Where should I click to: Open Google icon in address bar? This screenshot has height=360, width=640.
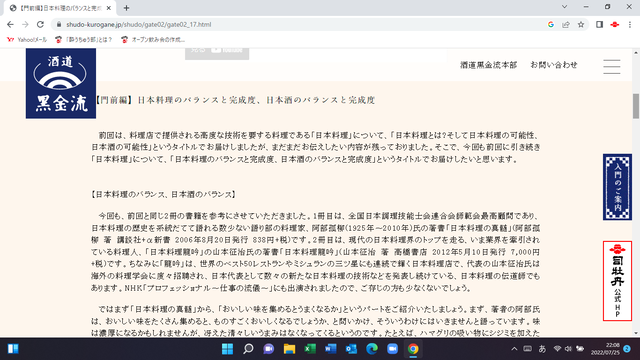pos(551,24)
